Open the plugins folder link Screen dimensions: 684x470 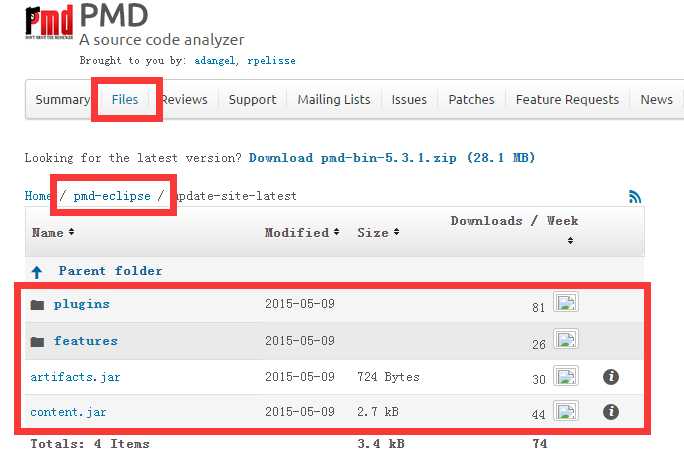pyautogui.click(x=82, y=304)
